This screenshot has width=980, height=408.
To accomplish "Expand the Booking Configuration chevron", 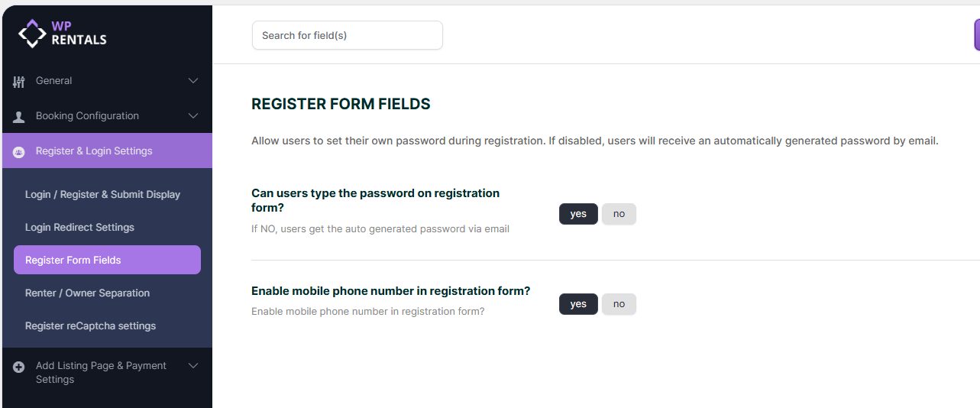I will pos(193,116).
